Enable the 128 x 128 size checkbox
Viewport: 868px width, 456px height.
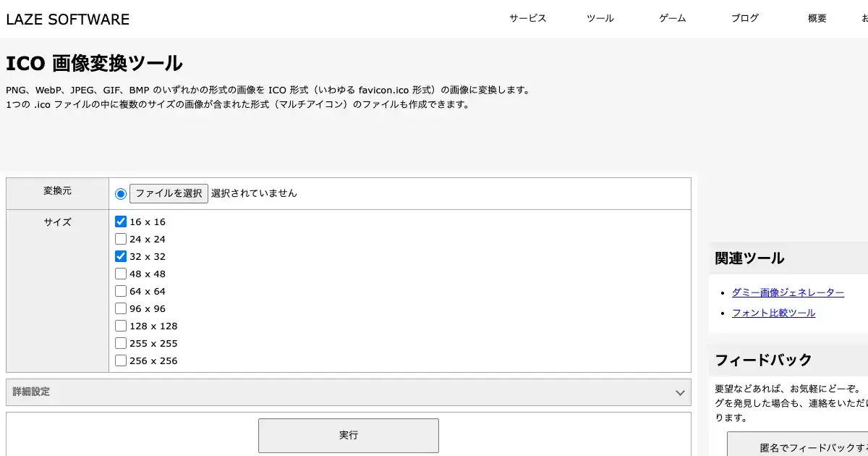(x=121, y=326)
